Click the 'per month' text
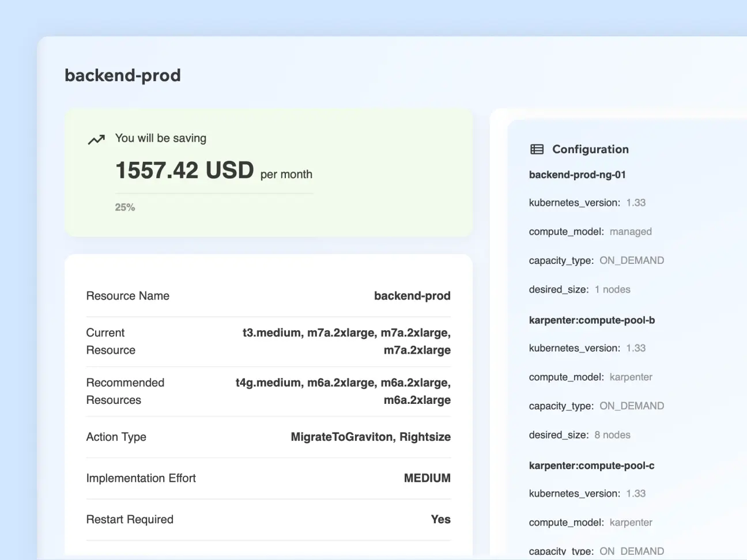747x560 pixels. pyautogui.click(x=286, y=175)
